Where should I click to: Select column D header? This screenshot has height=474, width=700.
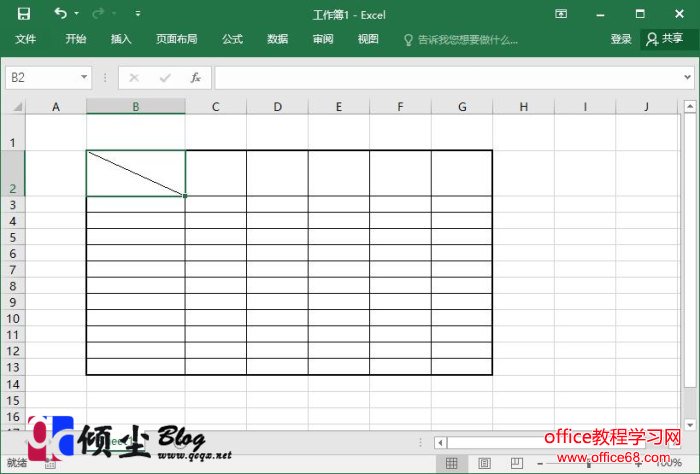277,107
